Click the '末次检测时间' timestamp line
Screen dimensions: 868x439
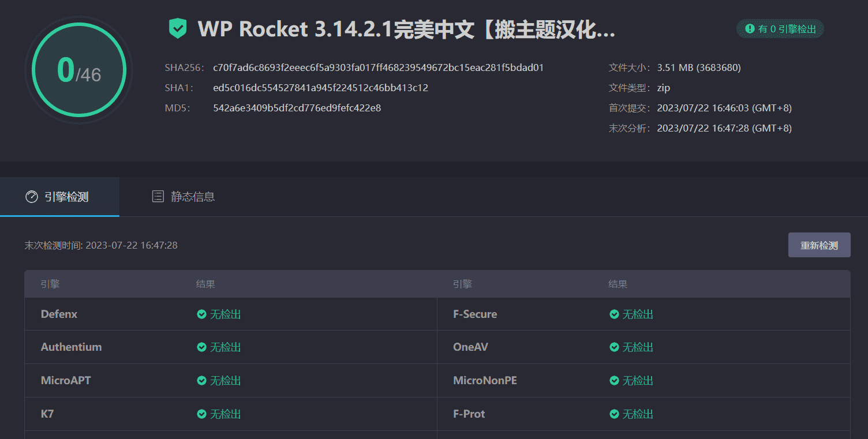point(101,245)
